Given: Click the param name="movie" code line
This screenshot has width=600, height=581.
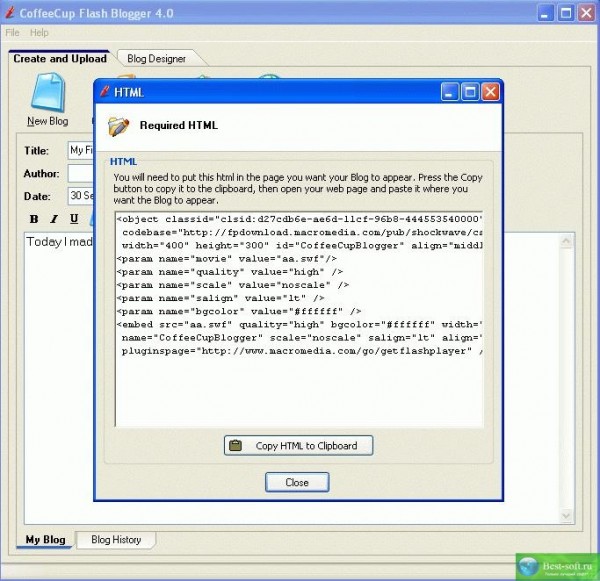Looking at the screenshot, I should coord(227,259).
